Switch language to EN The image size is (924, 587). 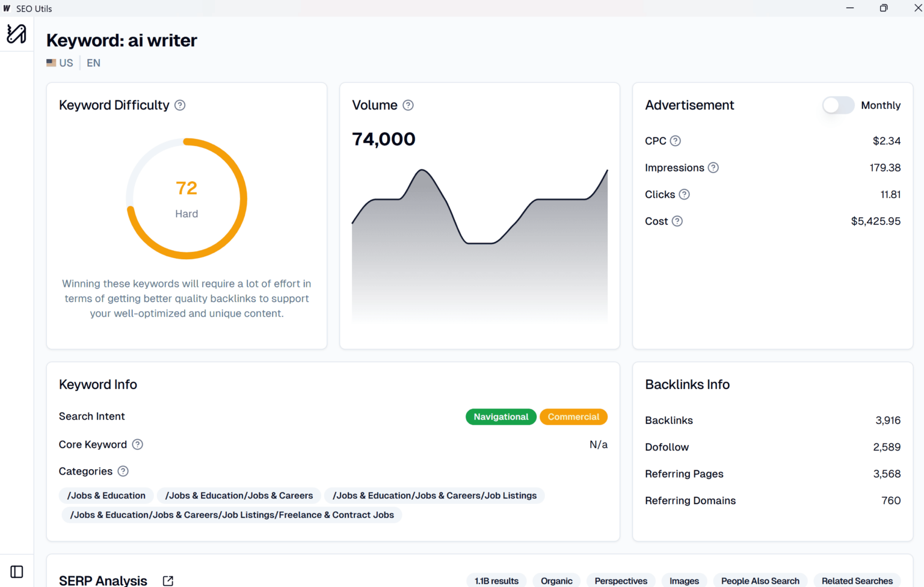tap(93, 63)
